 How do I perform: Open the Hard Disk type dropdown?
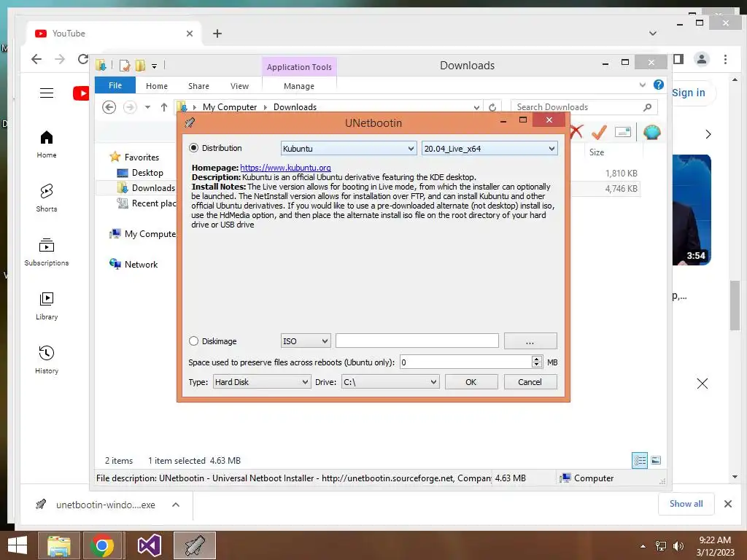pos(262,382)
